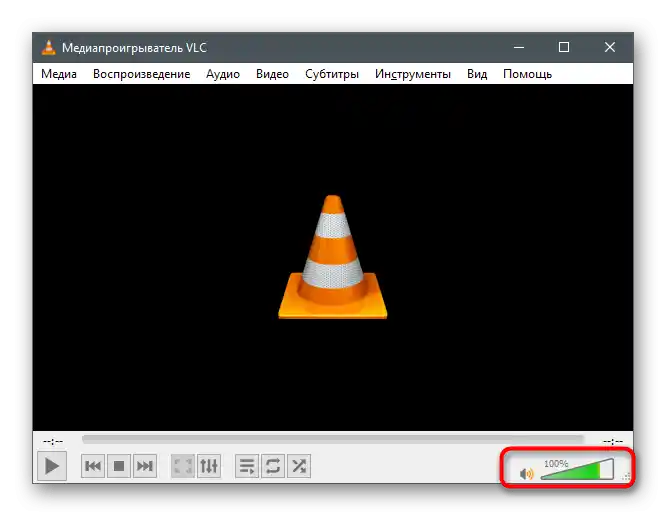Open the Видео menu
This screenshot has height=516, width=666.
[x=272, y=74]
